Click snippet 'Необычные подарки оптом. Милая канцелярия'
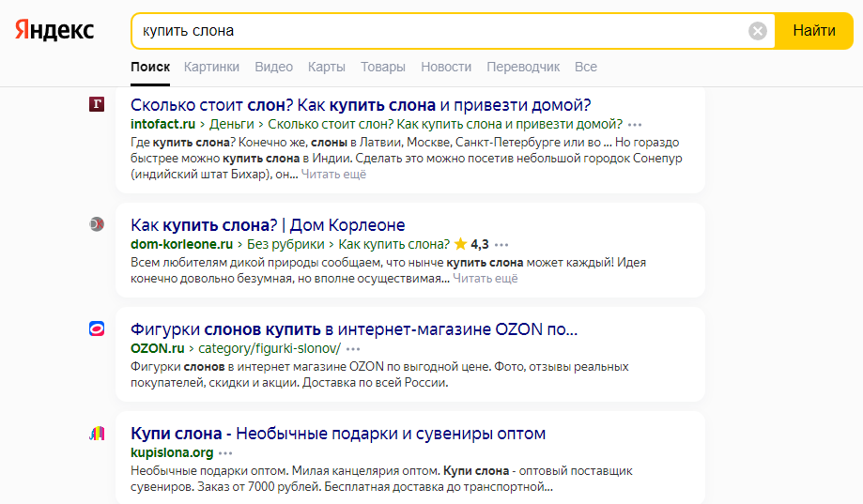This screenshot has width=863, height=504. coord(285,471)
